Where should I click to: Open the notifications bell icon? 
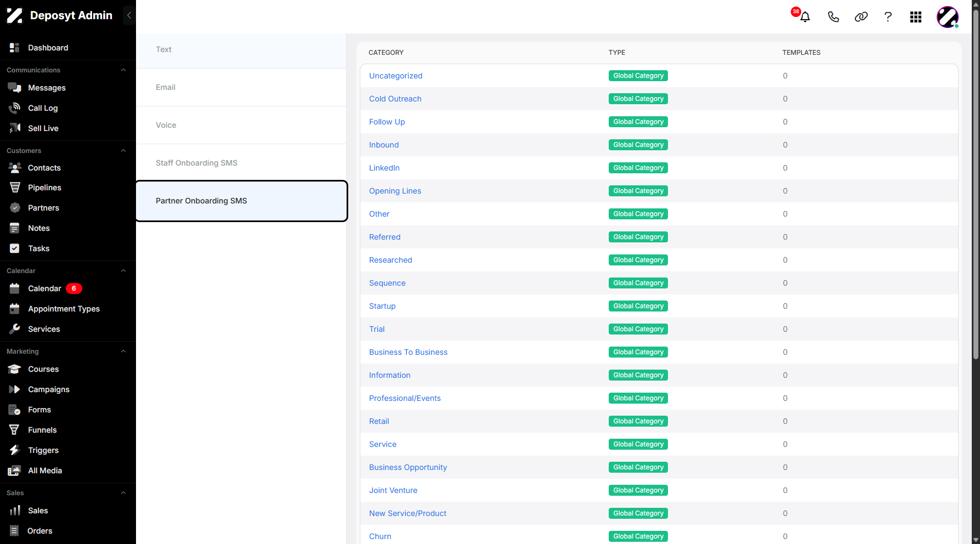point(805,17)
